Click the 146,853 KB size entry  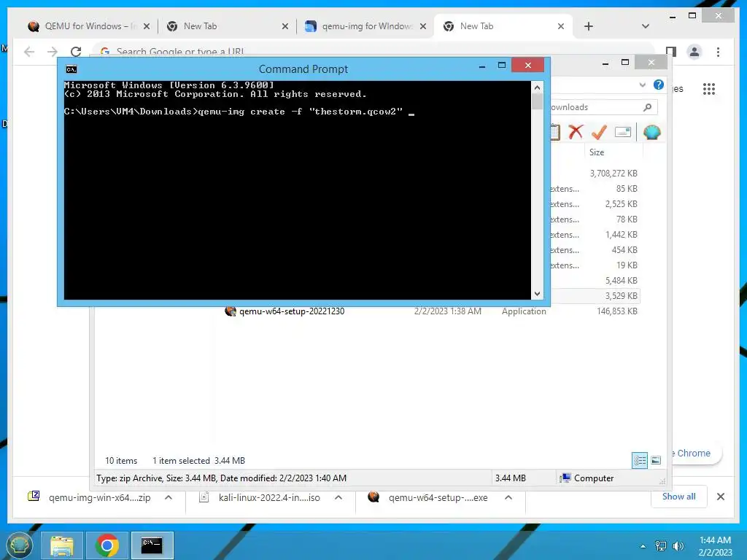click(x=617, y=311)
